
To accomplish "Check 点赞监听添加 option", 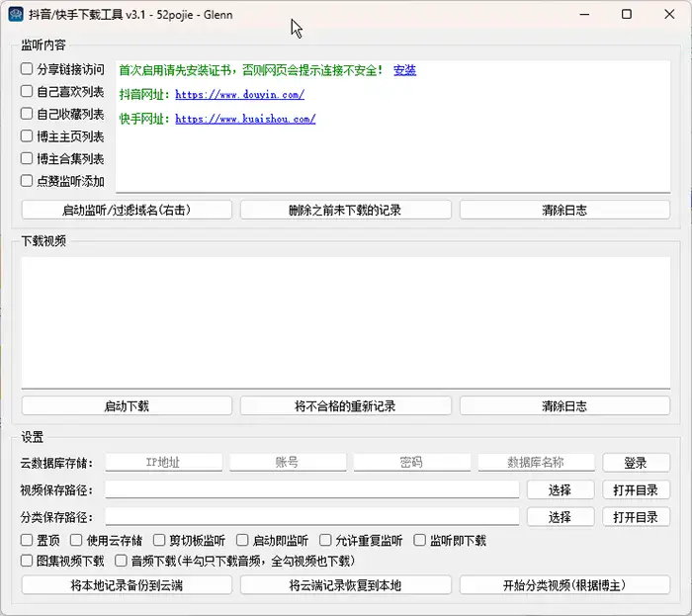I will pyautogui.click(x=27, y=181).
